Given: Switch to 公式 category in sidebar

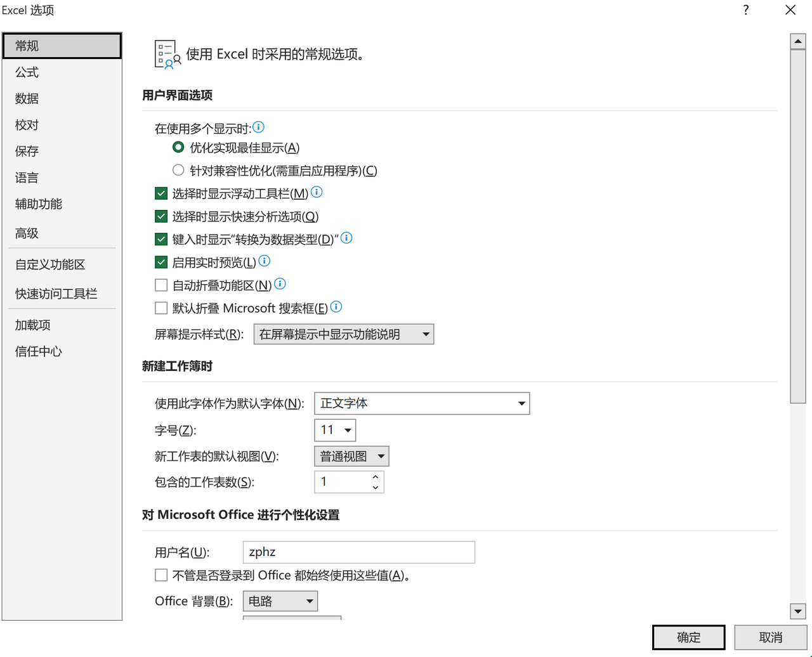Looking at the screenshot, I should pos(27,72).
